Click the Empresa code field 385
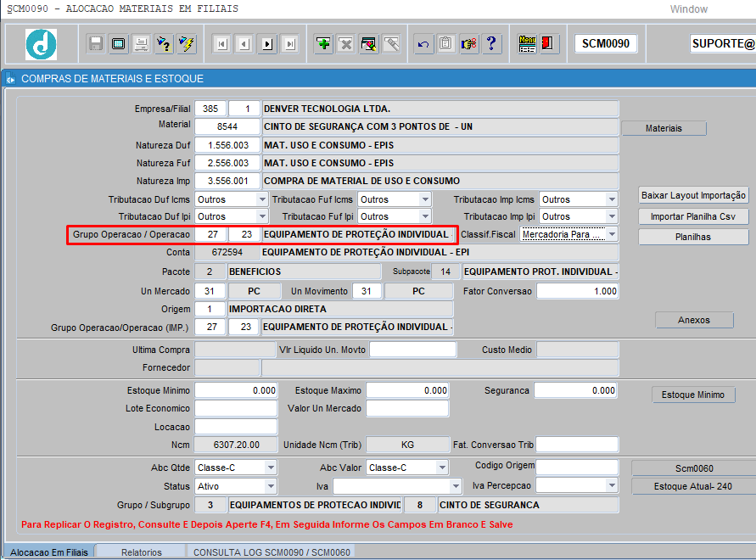The height and width of the screenshot is (560, 756). click(x=210, y=109)
